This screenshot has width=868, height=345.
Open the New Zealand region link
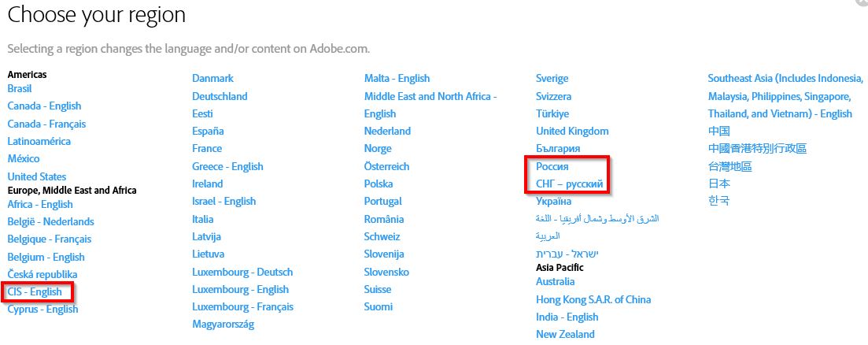tap(565, 334)
